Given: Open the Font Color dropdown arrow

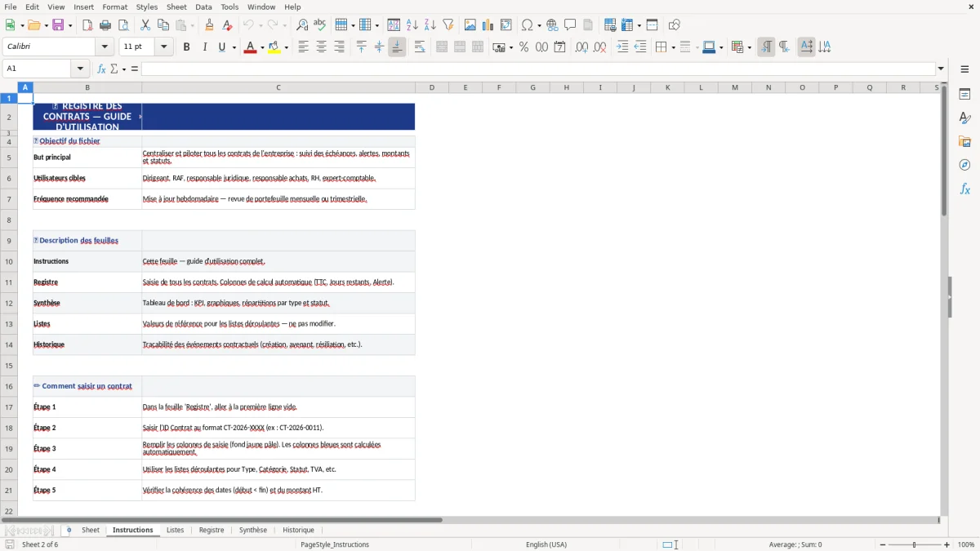Looking at the screenshot, I should (261, 47).
